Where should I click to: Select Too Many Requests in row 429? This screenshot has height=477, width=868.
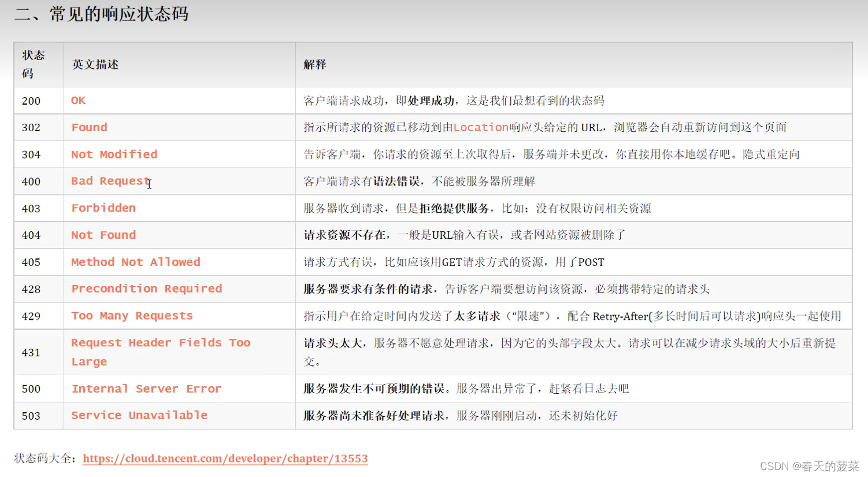132,316
